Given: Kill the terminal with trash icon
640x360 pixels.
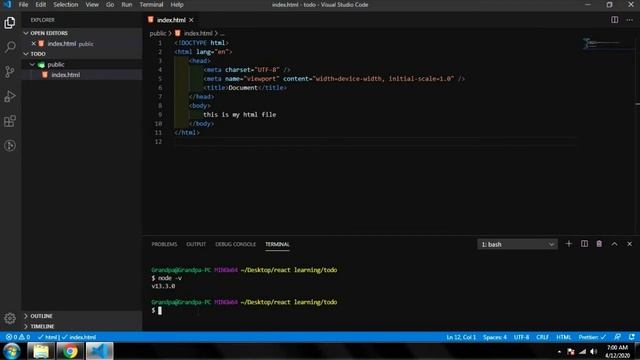Looking at the screenshot, I should click(x=599, y=244).
